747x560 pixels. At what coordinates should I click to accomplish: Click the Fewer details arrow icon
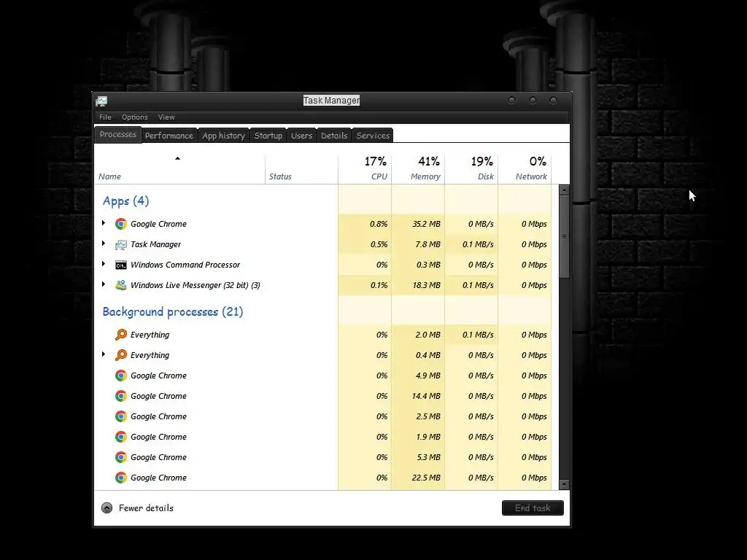107,508
